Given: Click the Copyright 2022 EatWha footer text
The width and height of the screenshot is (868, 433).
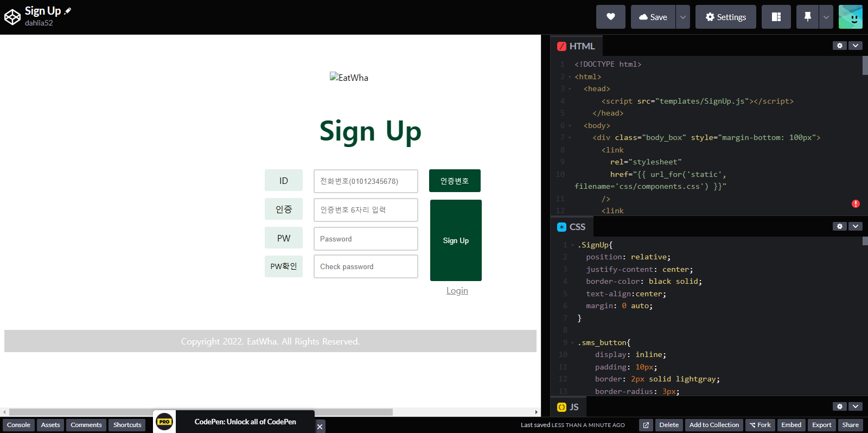Looking at the screenshot, I should [x=270, y=341].
